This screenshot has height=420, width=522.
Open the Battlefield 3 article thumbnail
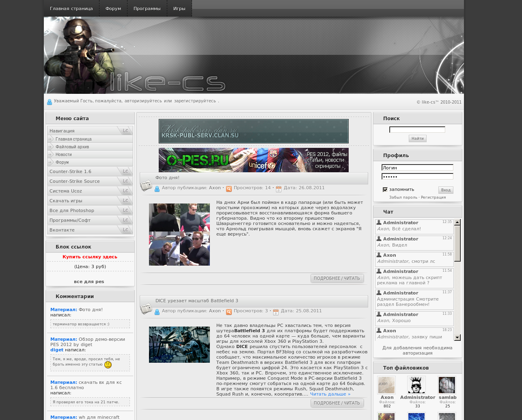click(x=179, y=344)
